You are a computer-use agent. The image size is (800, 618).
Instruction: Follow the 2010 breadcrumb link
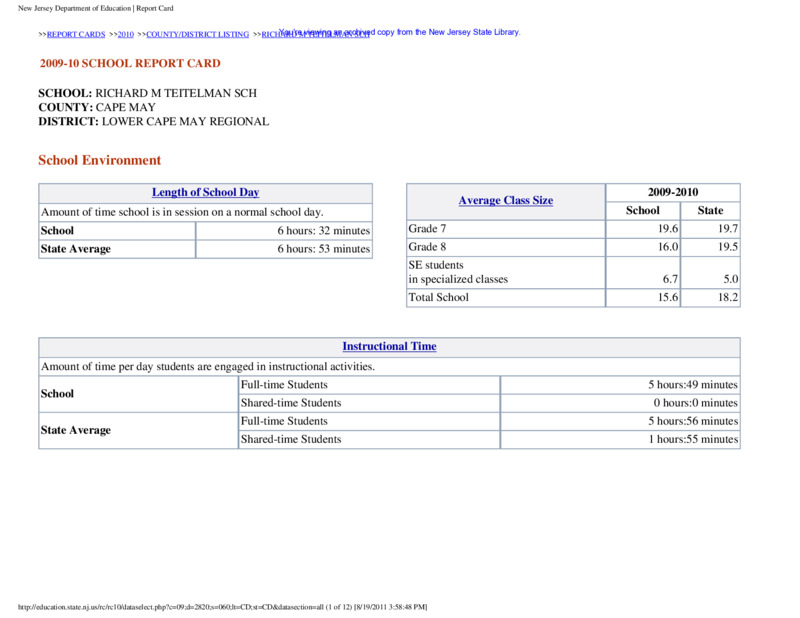tap(126, 35)
